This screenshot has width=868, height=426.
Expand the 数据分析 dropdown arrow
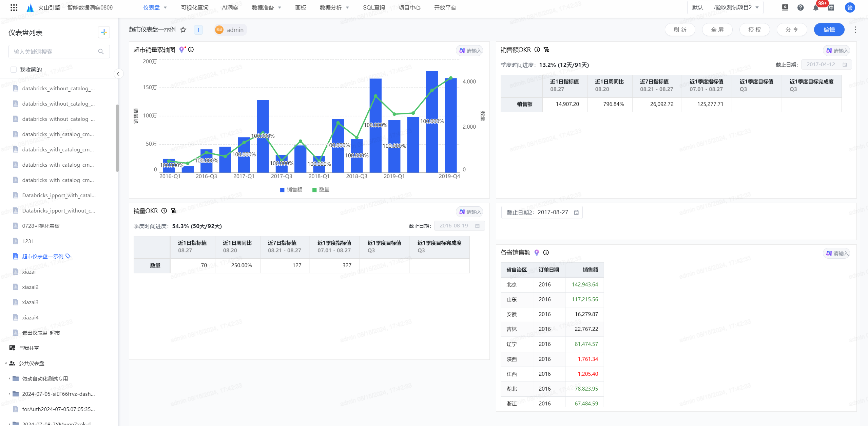click(348, 7)
